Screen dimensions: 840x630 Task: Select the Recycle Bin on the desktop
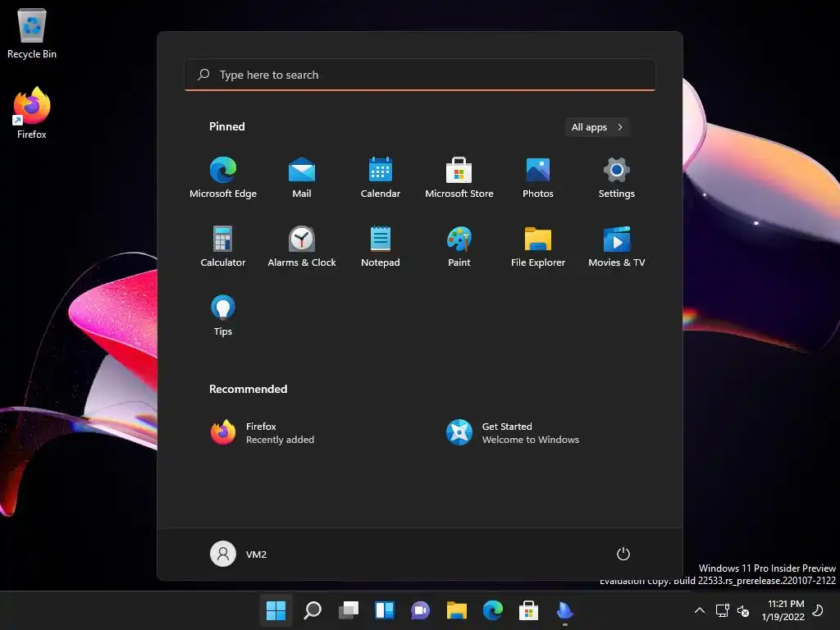click(x=32, y=34)
